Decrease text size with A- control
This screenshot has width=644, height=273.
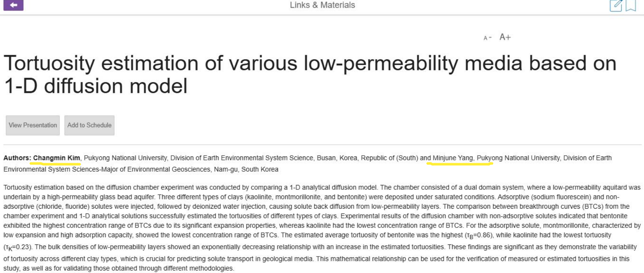(x=487, y=38)
